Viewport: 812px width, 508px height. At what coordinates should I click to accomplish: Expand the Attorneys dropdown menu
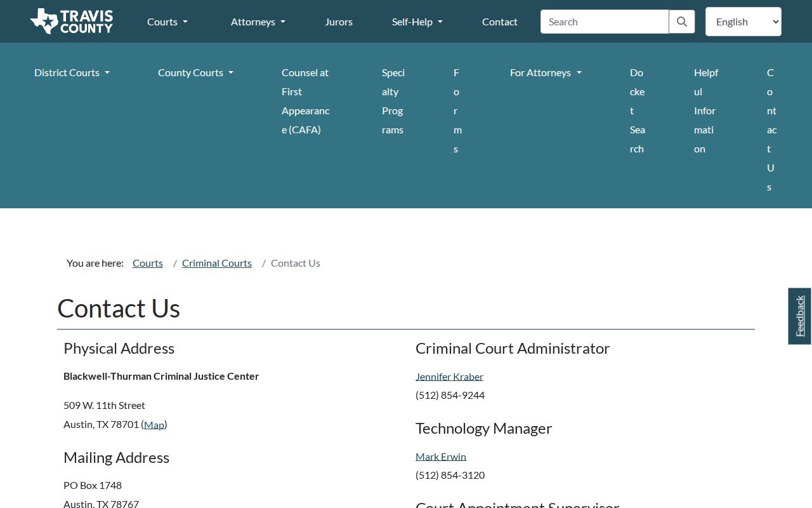click(258, 22)
